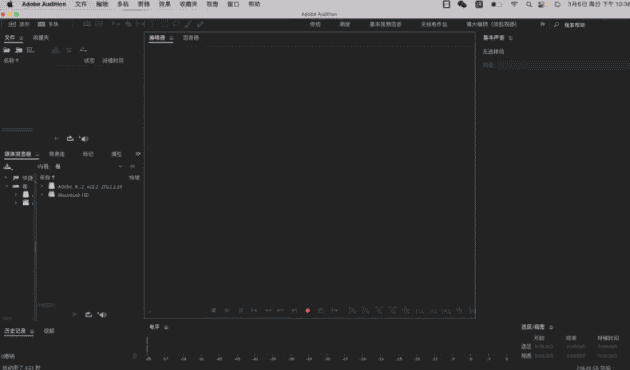
Task: Select the Paintbrush Selection tool
Action: click(x=188, y=25)
